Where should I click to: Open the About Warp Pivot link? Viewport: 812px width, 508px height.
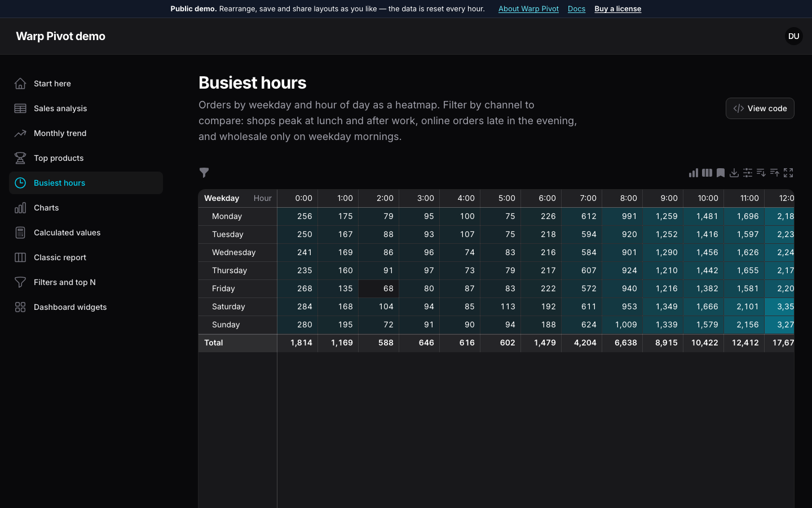pyautogui.click(x=528, y=8)
